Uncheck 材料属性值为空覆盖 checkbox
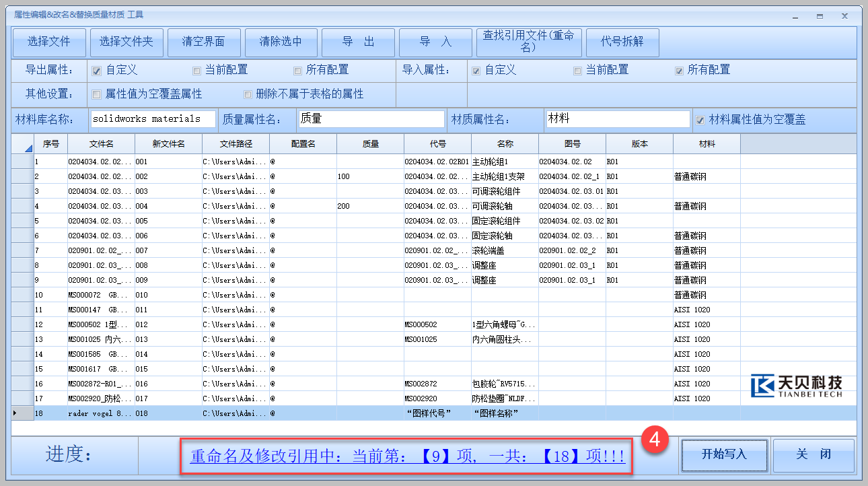Screen dimensions: 868x486 pyautogui.click(x=700, y=120)
